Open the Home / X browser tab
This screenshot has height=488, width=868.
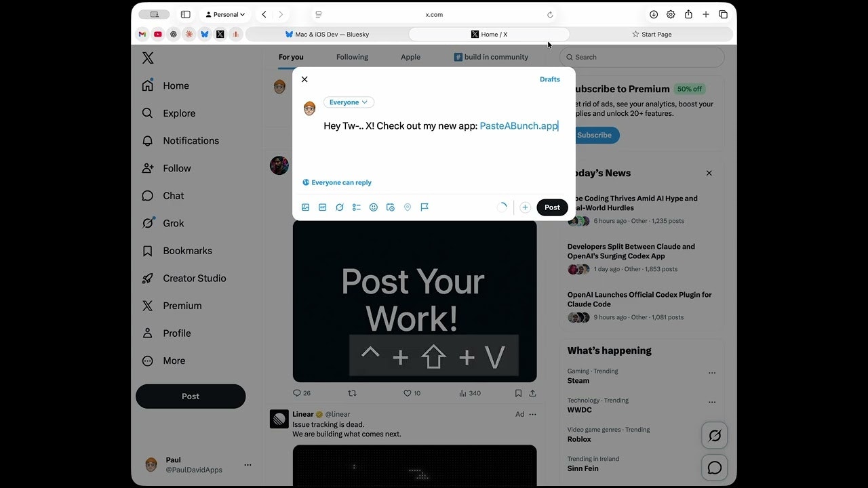pos(490,34)
